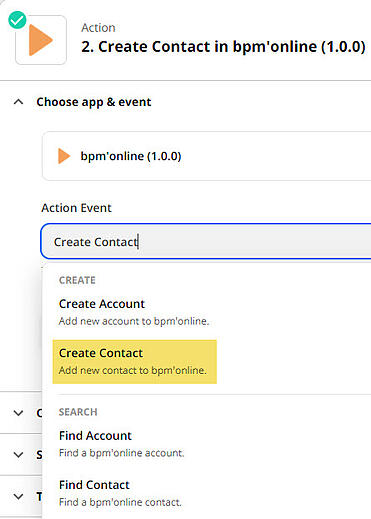This screenshot has width=371, height=519.
Task: Select Create Contact option
Action: [134, 362]
